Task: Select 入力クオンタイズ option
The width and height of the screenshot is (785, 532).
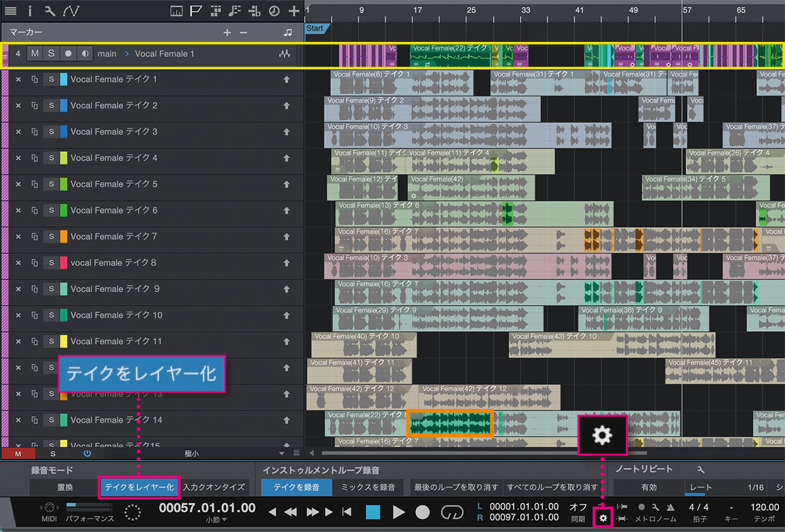Action: point(214,487)
